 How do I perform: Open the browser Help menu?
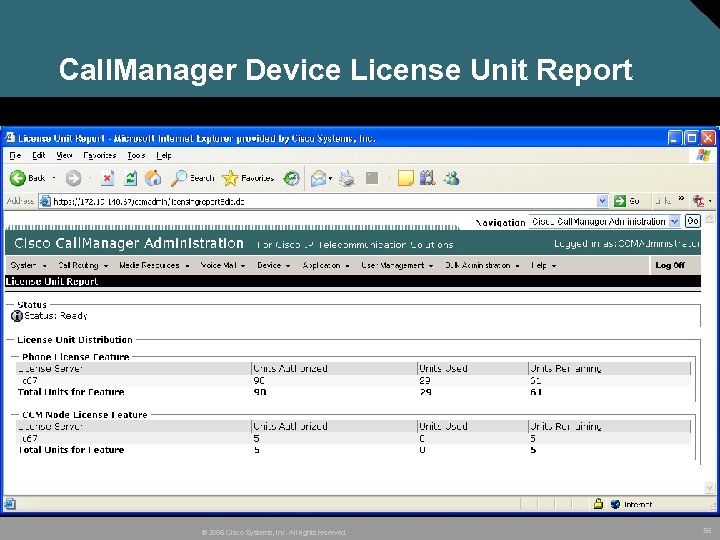point(164,155)
